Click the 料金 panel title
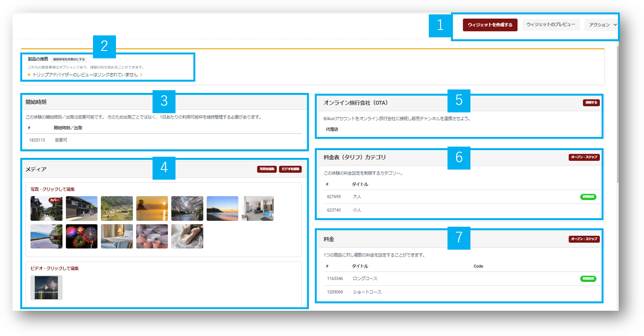644x336 pixels. [329, 239]
